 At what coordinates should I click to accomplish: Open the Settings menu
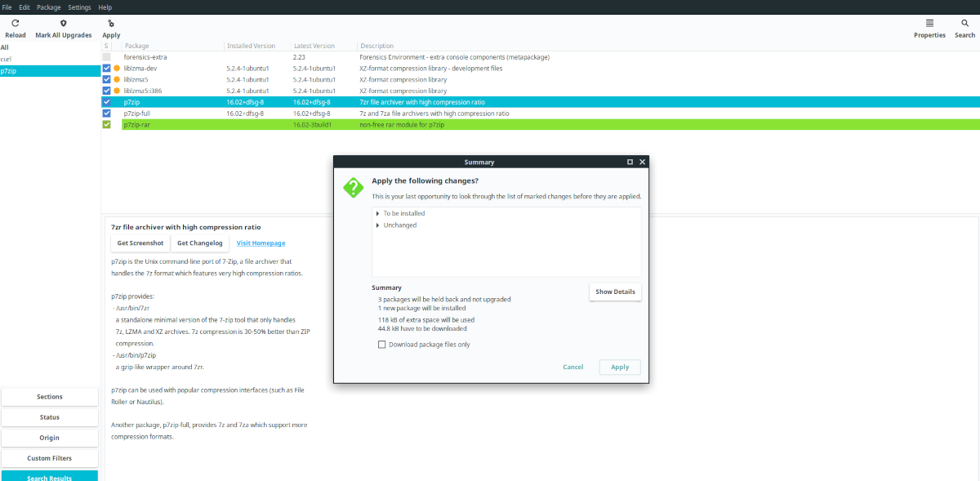click(x=79, y=7)
